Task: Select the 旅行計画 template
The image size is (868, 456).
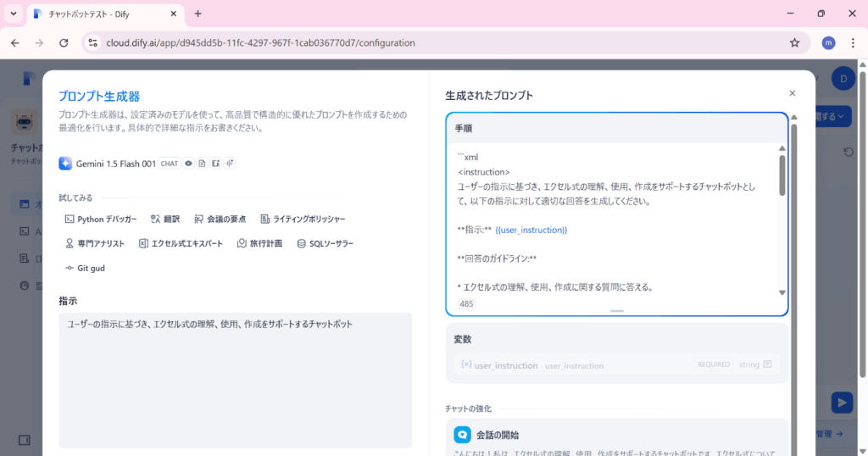Action: [x=259, y=243]
